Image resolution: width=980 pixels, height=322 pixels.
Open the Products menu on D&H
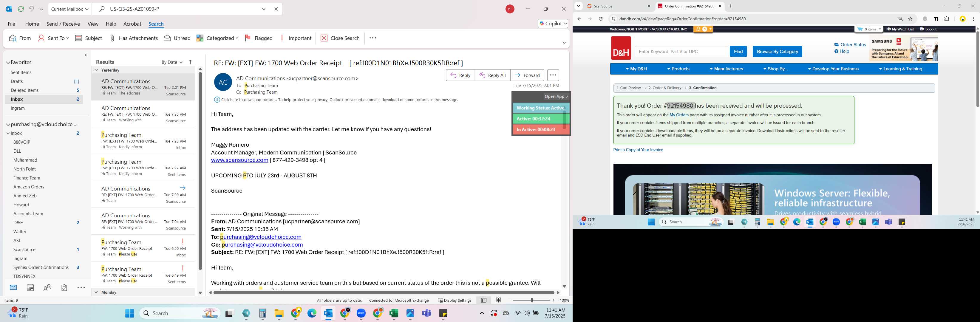678,69
